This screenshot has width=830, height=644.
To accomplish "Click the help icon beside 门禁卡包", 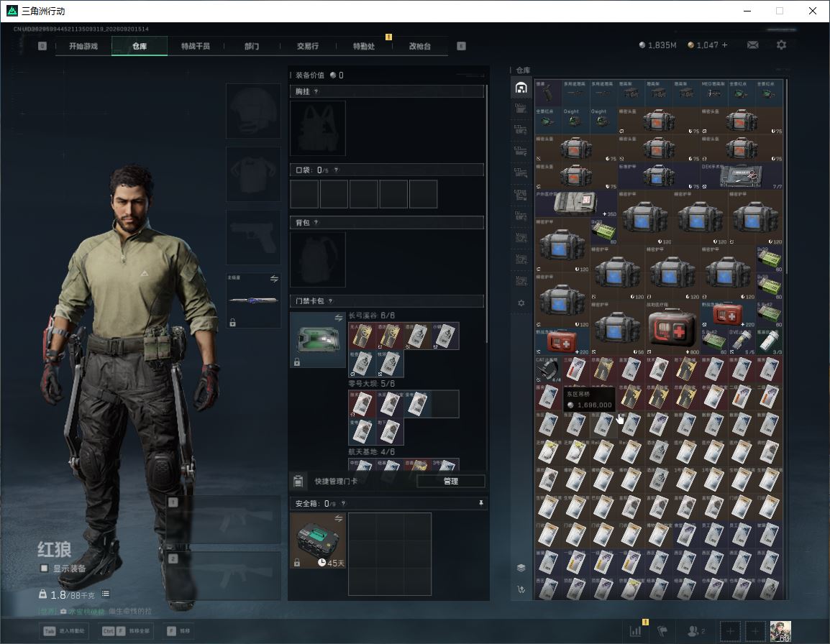I will point(330,301).
